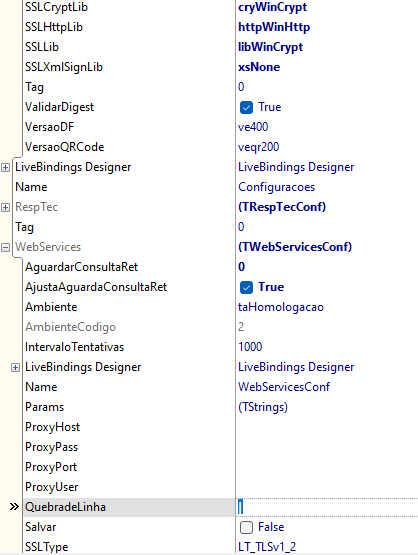Click the VersaoDF ve400 value
Screen dimensions: 418x555
pos(253,127)
